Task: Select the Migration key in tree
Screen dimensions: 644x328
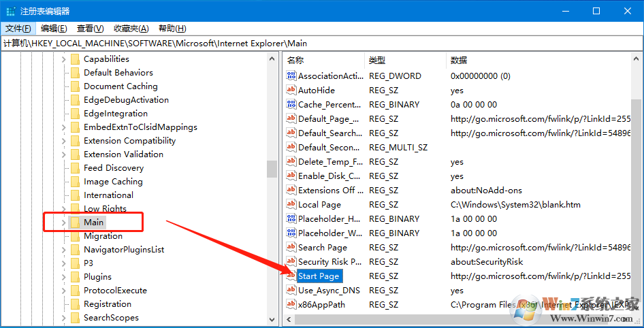Action: 103,236
